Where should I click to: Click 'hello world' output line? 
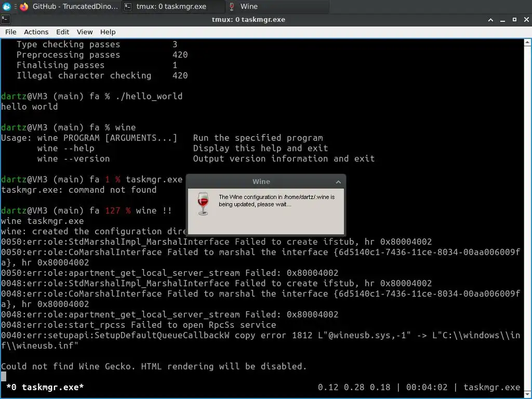[29, 107]
